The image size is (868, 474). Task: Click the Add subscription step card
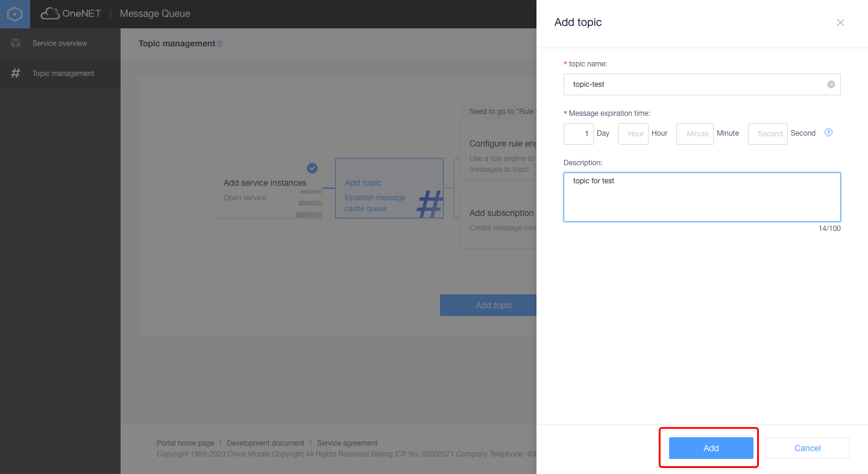[x=498, y=218]
